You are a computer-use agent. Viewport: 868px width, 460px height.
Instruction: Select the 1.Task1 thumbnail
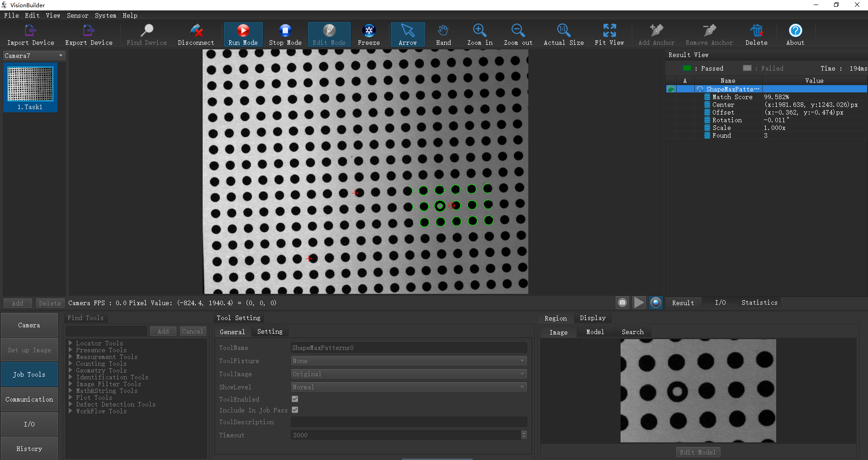click(x=30, y=87)
